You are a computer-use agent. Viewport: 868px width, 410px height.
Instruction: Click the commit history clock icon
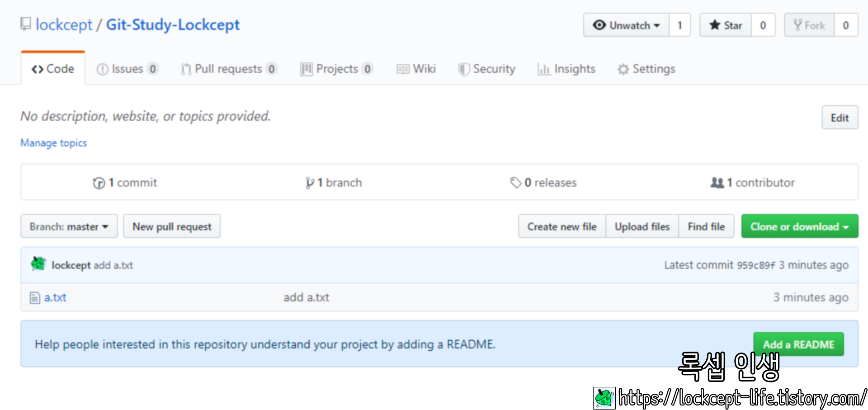point(99,183)
